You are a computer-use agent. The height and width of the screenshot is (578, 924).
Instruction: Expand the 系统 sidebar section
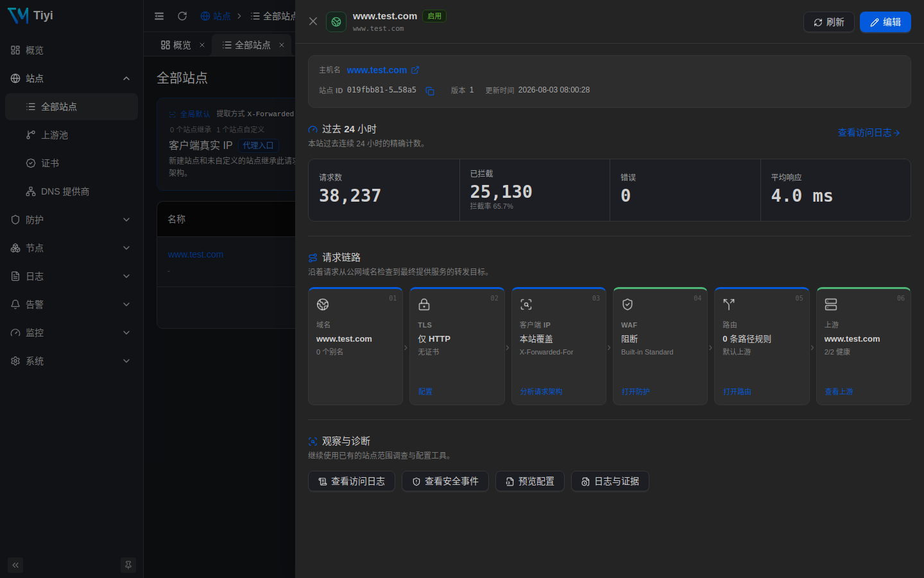tap(71, 361)
